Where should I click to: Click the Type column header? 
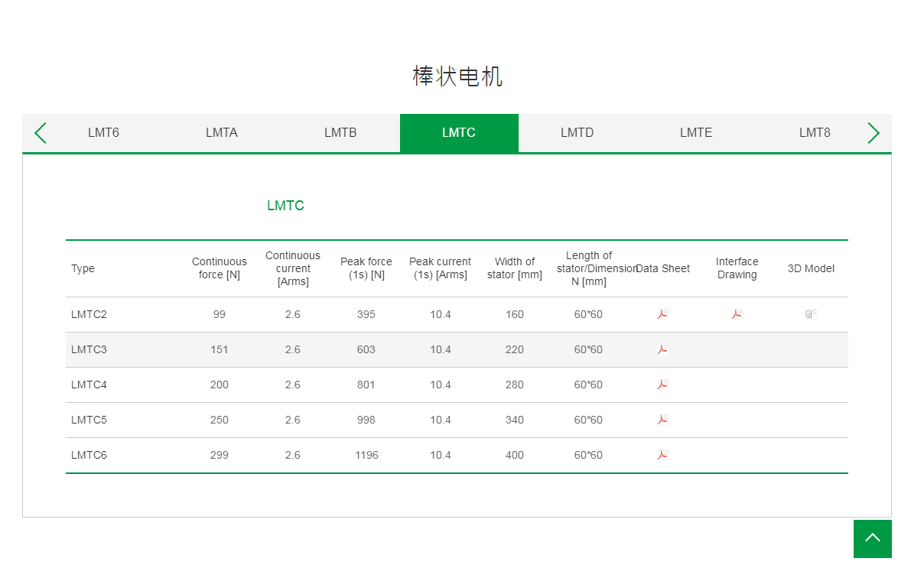click(83, 268)
